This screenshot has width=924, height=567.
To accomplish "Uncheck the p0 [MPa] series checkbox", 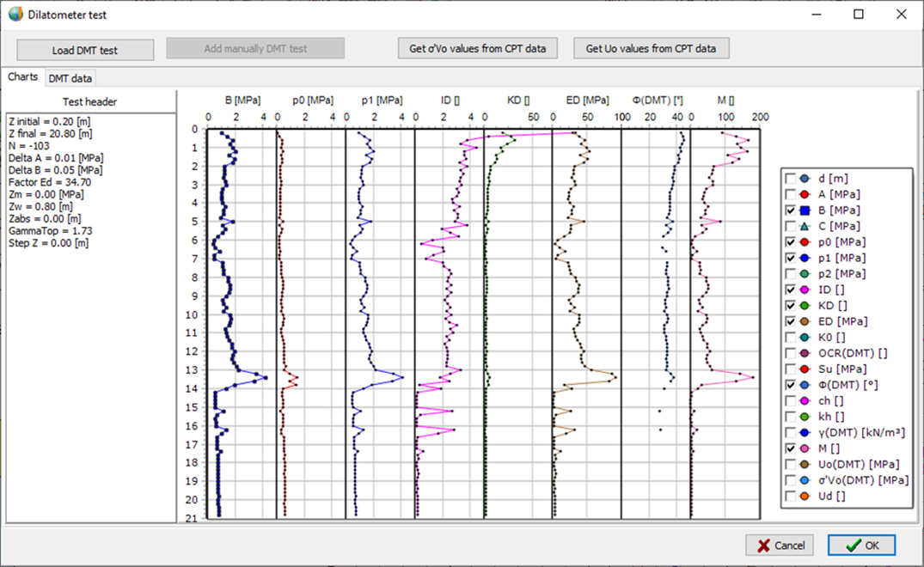I will click(791, 242).
